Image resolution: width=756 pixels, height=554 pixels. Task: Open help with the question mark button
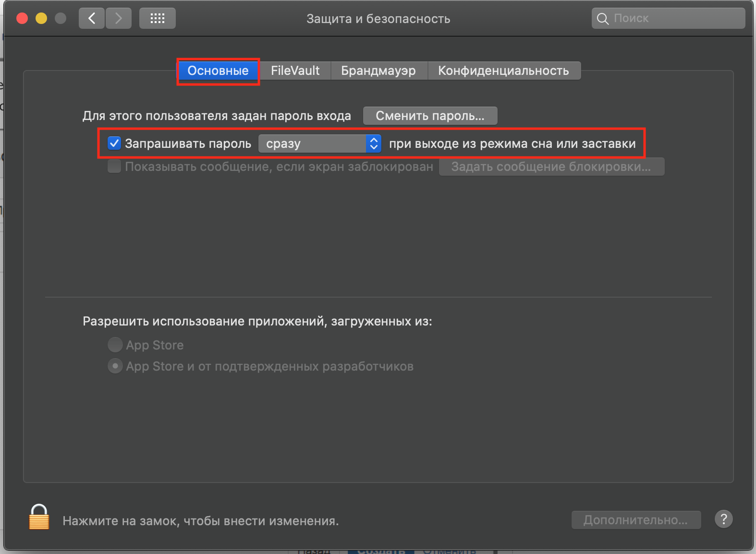723,519
